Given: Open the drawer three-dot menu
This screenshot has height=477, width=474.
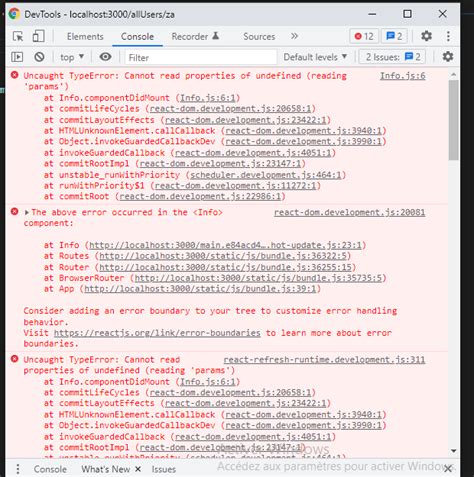Looking at the screenshot, I should 18,469.
